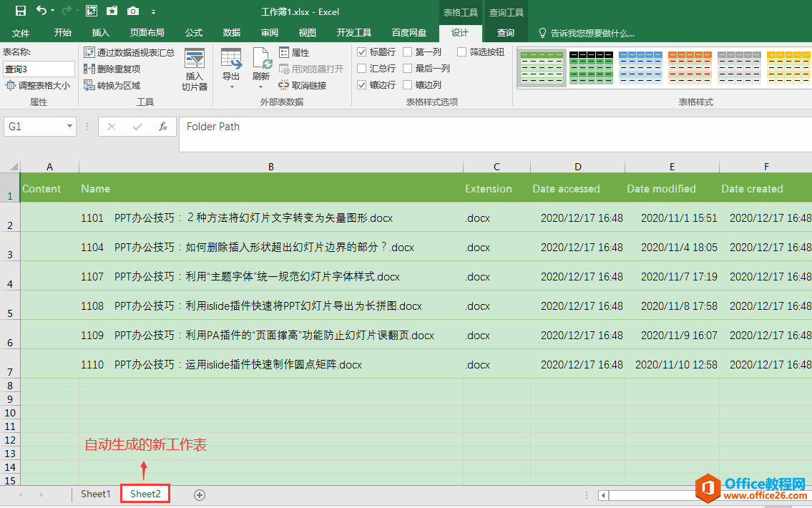Click 删除重复项 remove duplicates button
812x508 pixels.
(112, 69)
